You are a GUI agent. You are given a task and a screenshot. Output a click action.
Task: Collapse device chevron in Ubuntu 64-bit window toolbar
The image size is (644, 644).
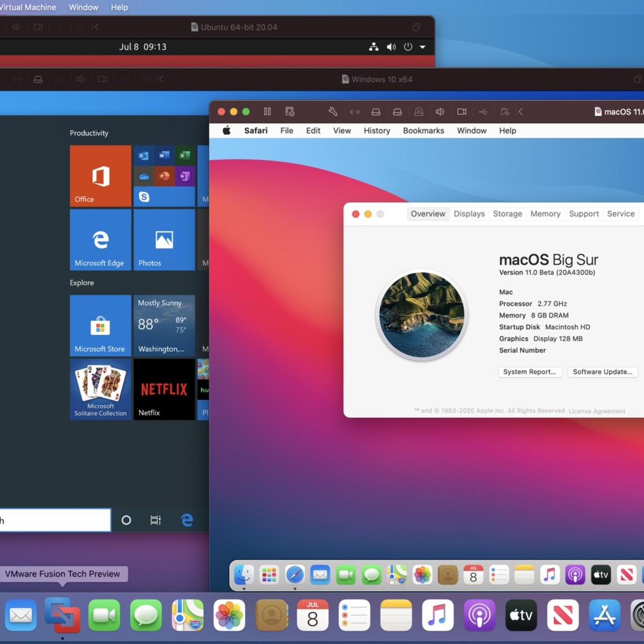[96, 27]
